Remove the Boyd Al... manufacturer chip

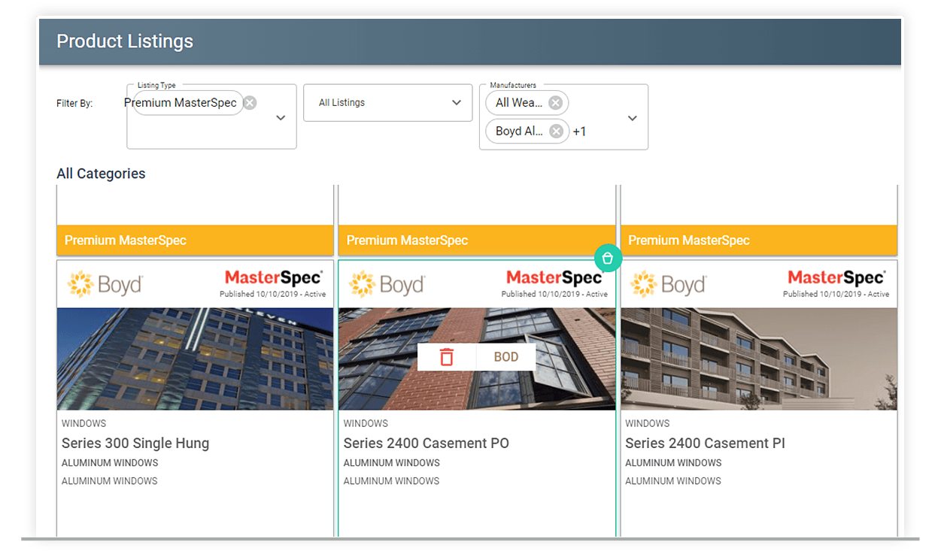(x=555, y=130)
